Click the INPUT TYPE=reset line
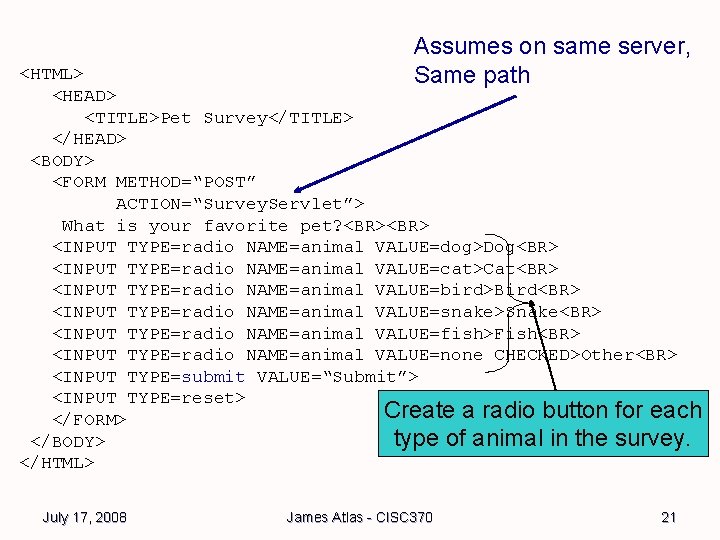Image resolution: width=720 pixels, height=540 pixels. (149, 398)
